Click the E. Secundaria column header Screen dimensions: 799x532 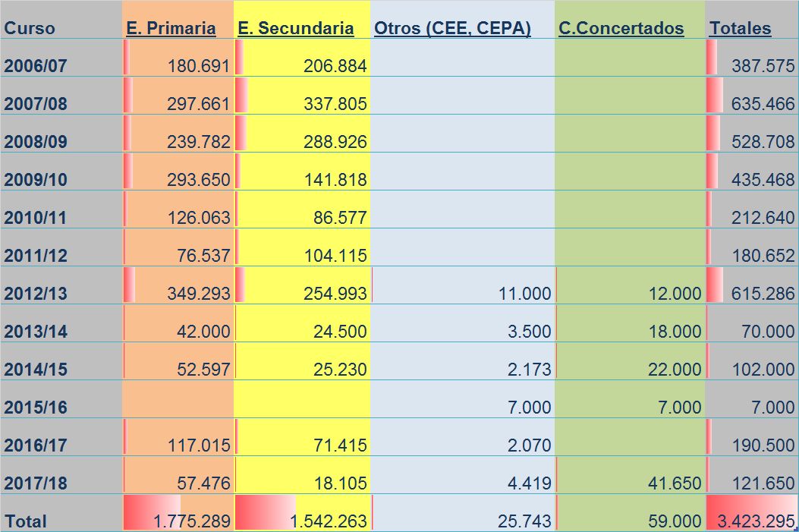coord(296,28)
